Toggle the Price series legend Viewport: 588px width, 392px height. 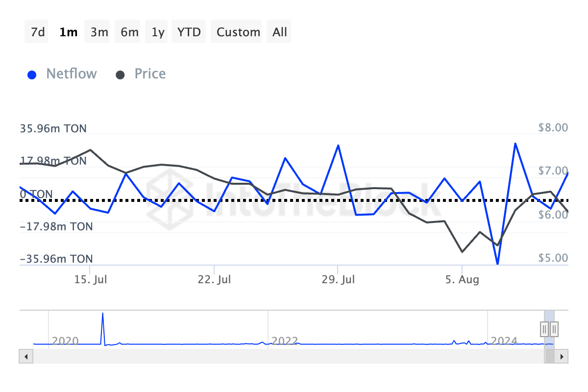coord(150,74)
